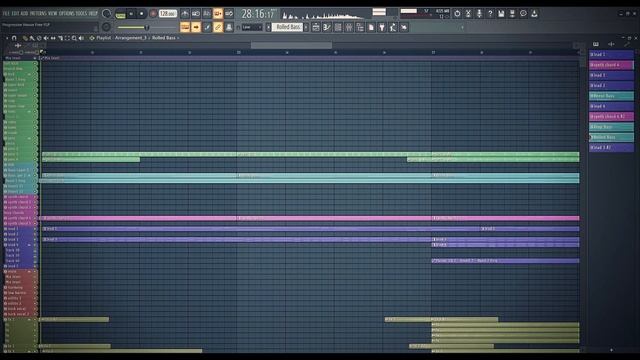Click the playlist horizontal scrollbar thumb

291,45
